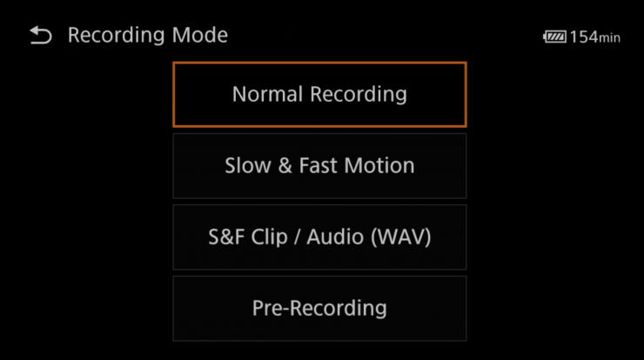Screen dimensions: 644x360
Task: Tap the remaining minutes indicator
Action: click(595, 37)
